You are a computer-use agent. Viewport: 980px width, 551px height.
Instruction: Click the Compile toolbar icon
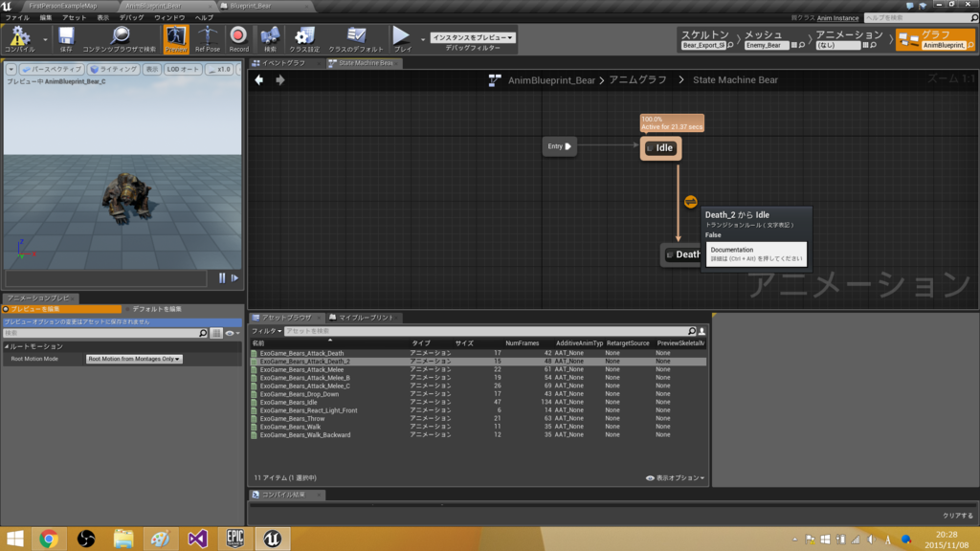point(19,39)
